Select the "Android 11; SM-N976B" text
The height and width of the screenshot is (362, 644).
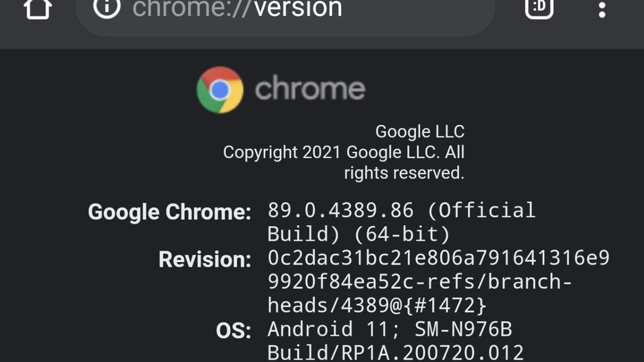[x=390, y=329]
